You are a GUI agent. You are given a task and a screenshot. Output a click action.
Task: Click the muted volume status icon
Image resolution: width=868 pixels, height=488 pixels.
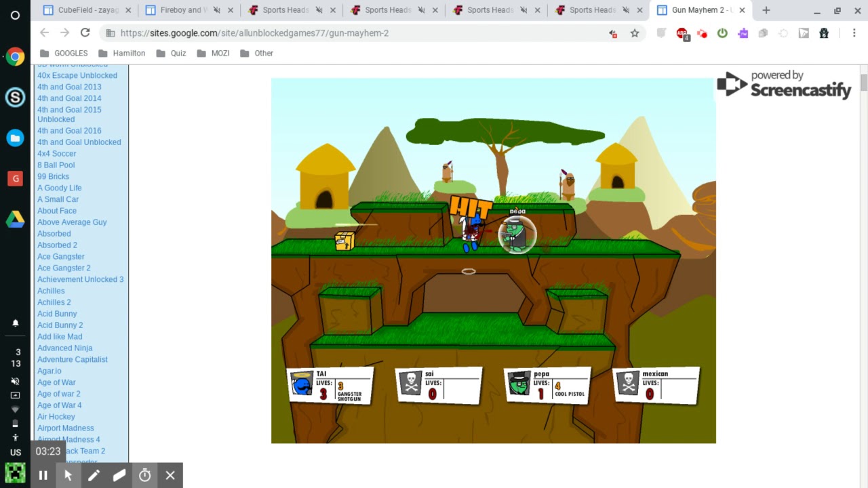coord(16,381)
